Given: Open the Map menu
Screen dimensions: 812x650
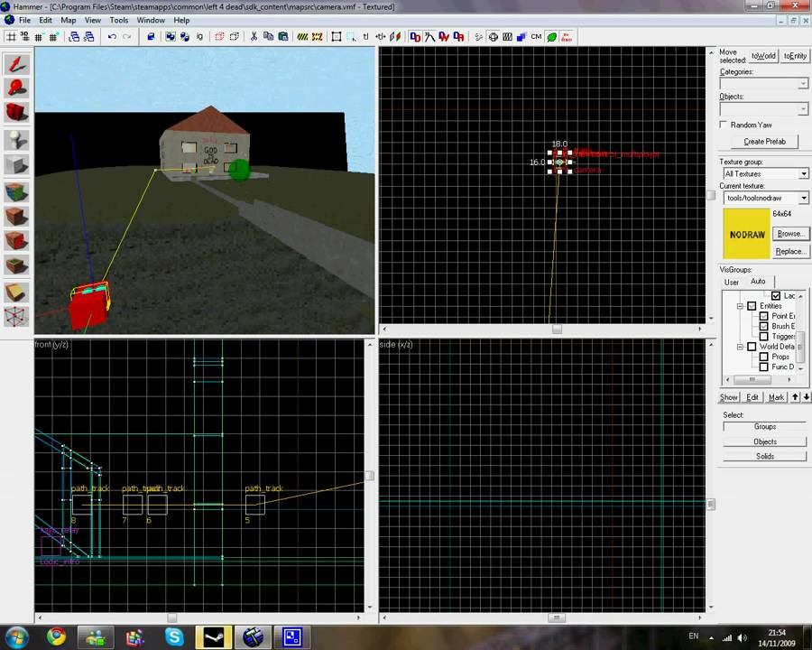Looking at the screenshot, I should [69, 20].
